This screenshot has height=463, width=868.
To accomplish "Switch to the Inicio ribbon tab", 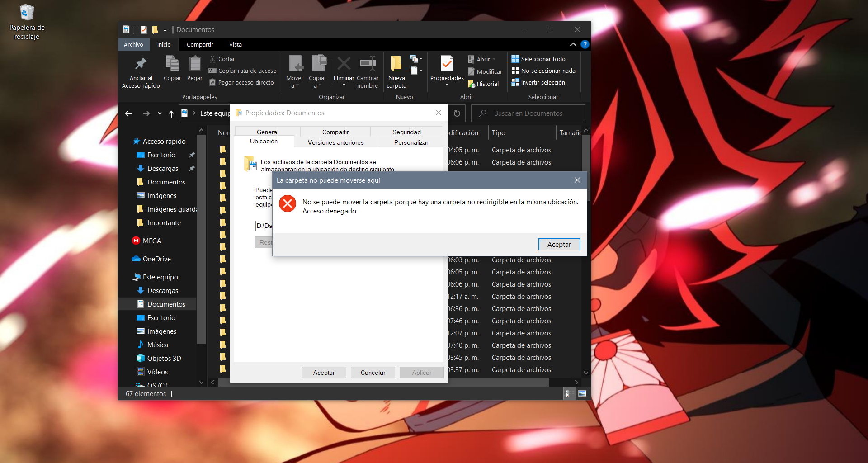I will [164, 44].
